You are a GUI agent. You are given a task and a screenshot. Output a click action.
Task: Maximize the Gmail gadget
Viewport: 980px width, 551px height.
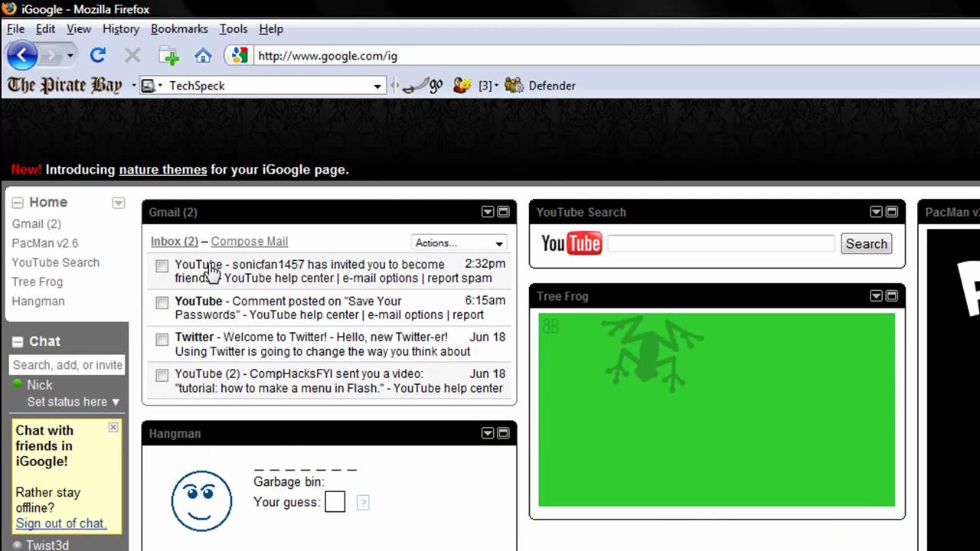click(504, 212)
